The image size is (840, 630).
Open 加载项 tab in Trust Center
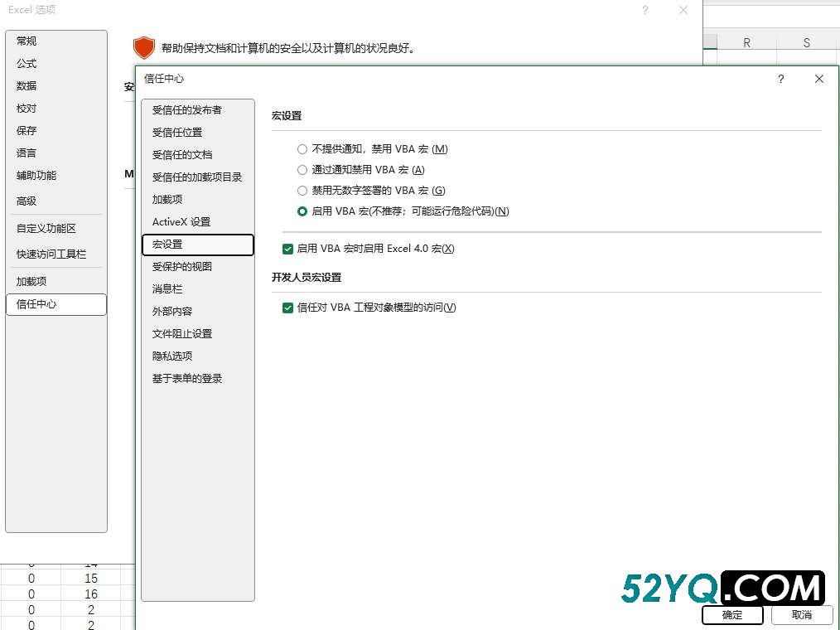pyautogui.click(x=198, y=200)
